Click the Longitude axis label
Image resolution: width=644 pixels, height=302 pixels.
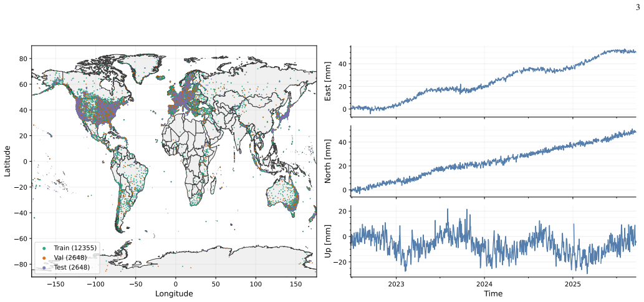(x=174, y=294)
